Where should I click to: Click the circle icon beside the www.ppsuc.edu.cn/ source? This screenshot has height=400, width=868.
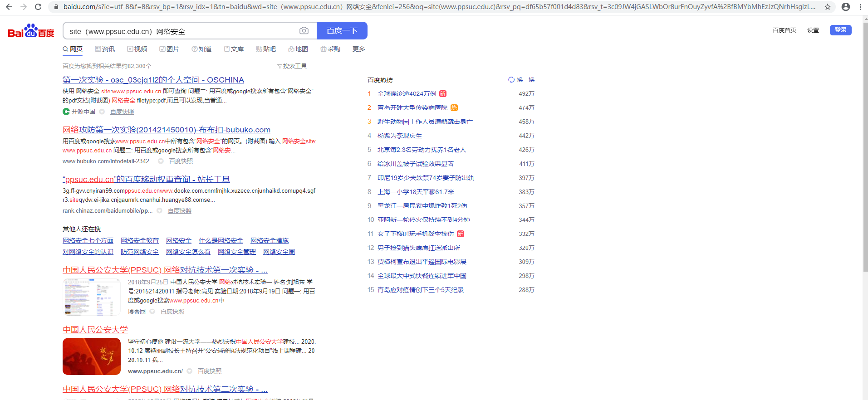(x=190, y=371)
